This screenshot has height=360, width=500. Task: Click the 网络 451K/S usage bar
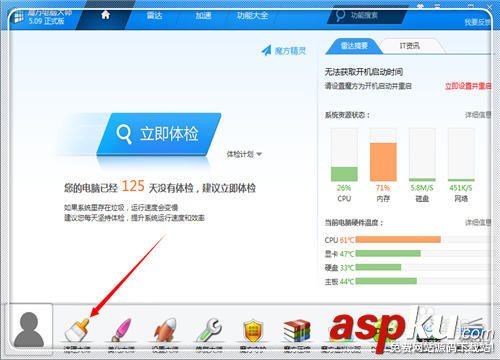coord(461,154)
